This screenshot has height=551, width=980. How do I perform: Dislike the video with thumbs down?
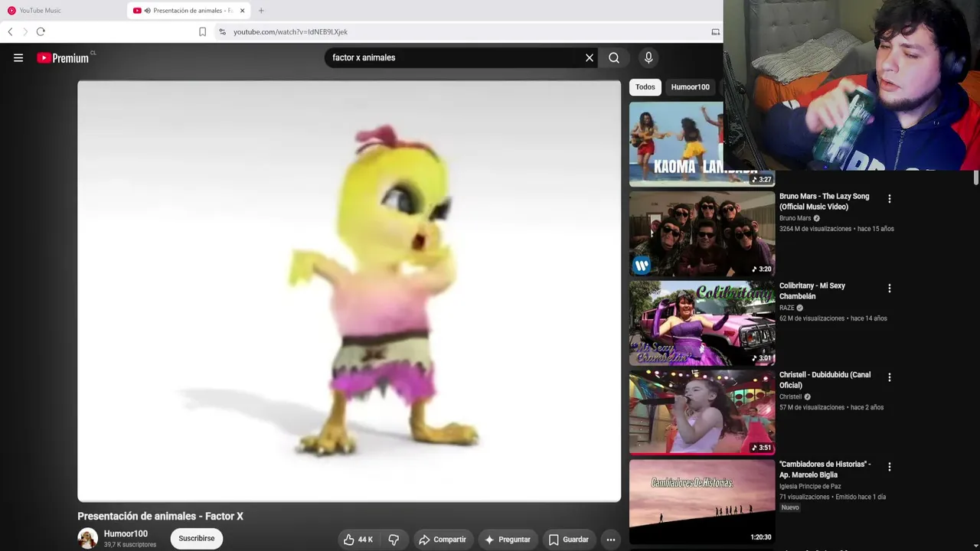(394, 540)
